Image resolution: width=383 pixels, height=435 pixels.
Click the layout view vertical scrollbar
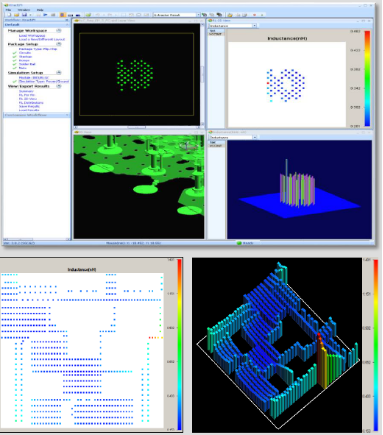202,74
